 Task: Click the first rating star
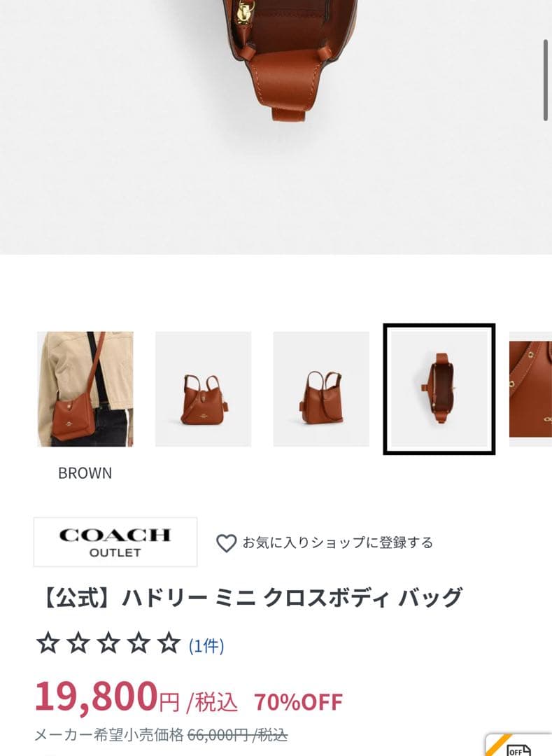(x=48, y=643)
